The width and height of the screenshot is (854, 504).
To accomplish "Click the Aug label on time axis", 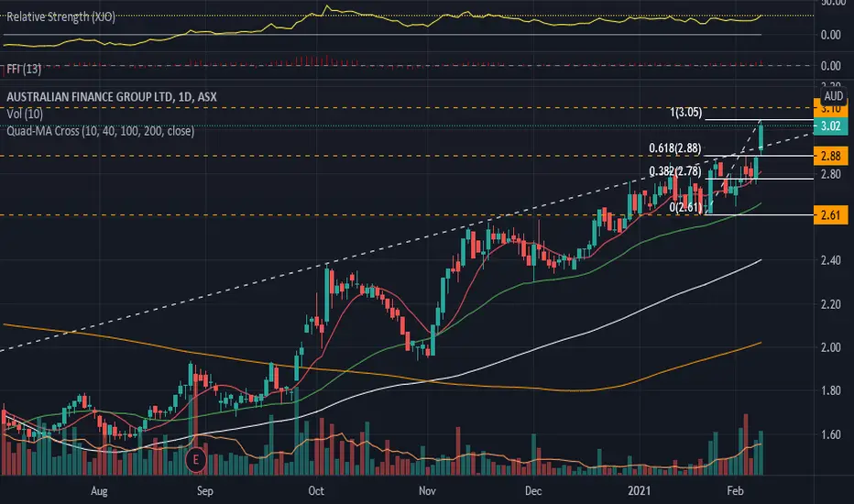I will 99,491.
